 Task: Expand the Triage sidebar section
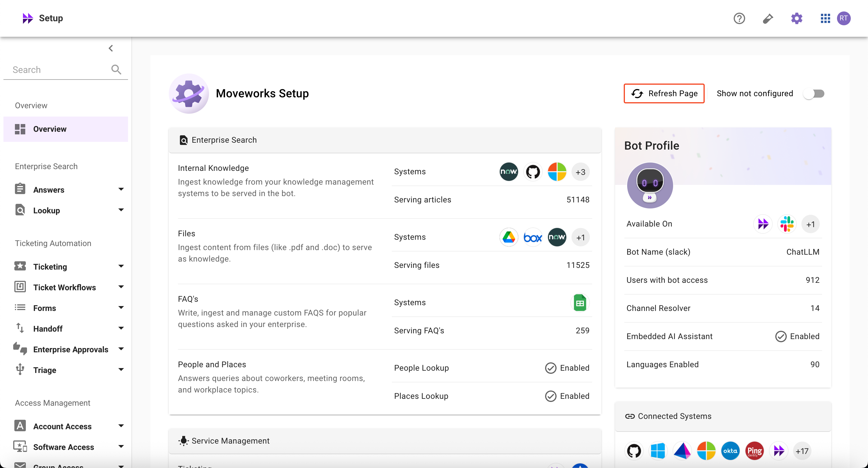121,370
